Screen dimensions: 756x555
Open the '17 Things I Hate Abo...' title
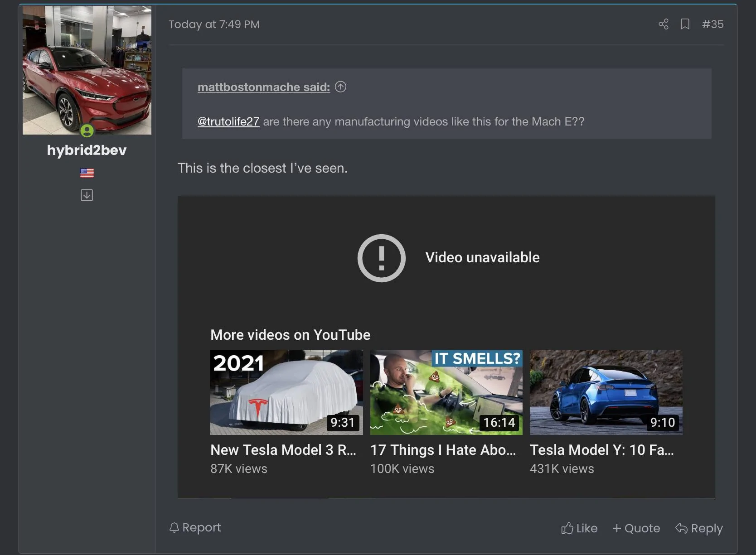(443, 449)
